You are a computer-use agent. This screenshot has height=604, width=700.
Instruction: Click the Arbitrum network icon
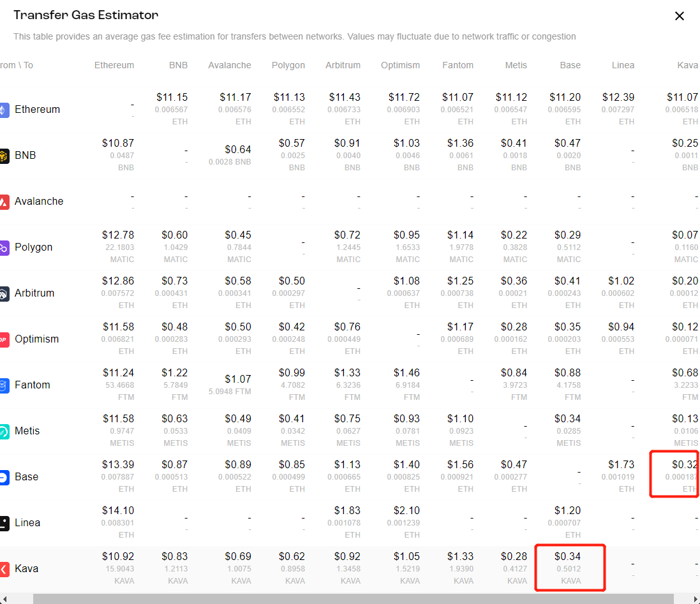click(4, 293)
